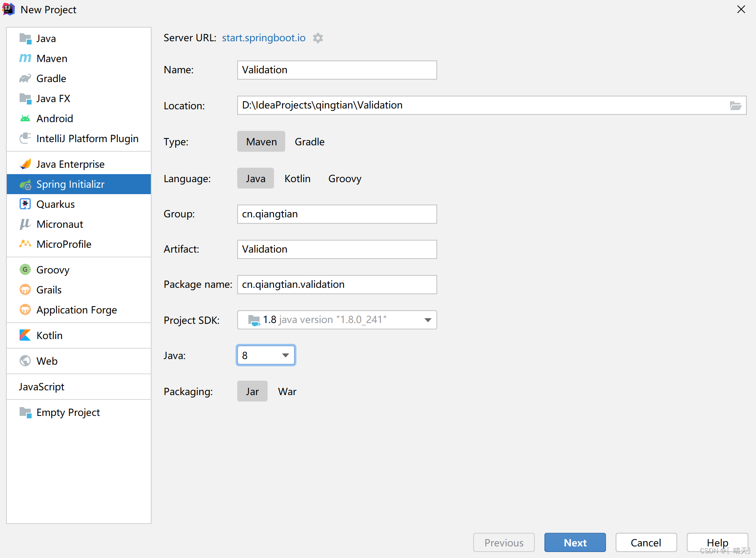Screen dimensions: 756x558
Task: Click the IntelliJ logo in title bar
Action: point(8,9)
